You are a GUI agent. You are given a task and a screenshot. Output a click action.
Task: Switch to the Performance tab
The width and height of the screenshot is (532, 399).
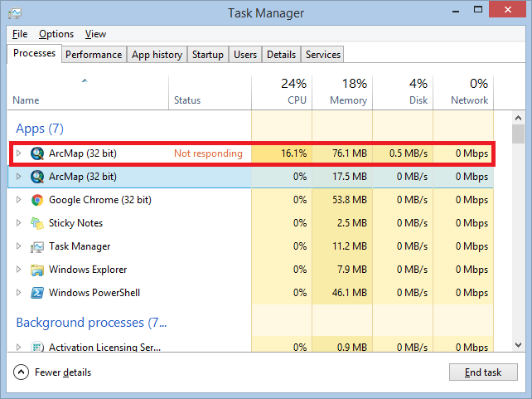point(94,55)
